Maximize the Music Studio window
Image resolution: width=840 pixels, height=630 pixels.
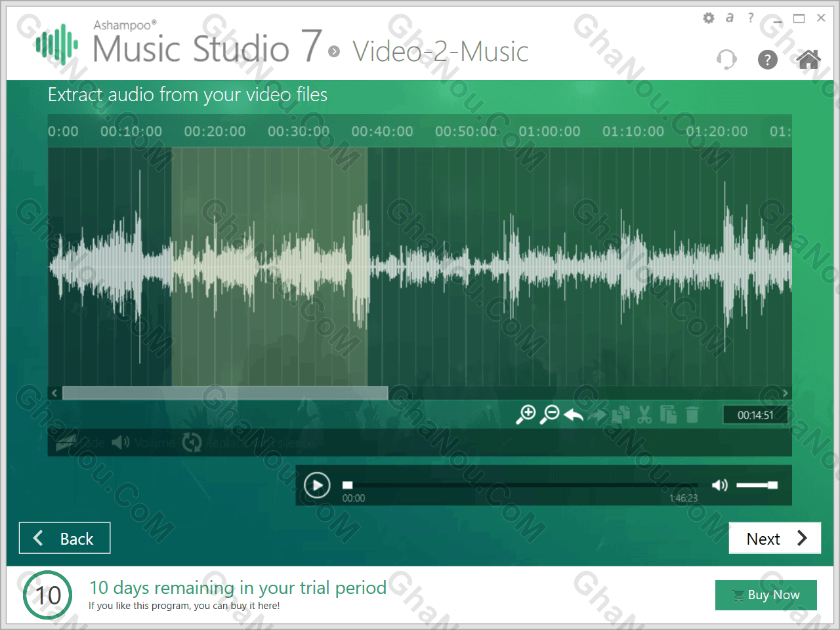click(799, 18)
